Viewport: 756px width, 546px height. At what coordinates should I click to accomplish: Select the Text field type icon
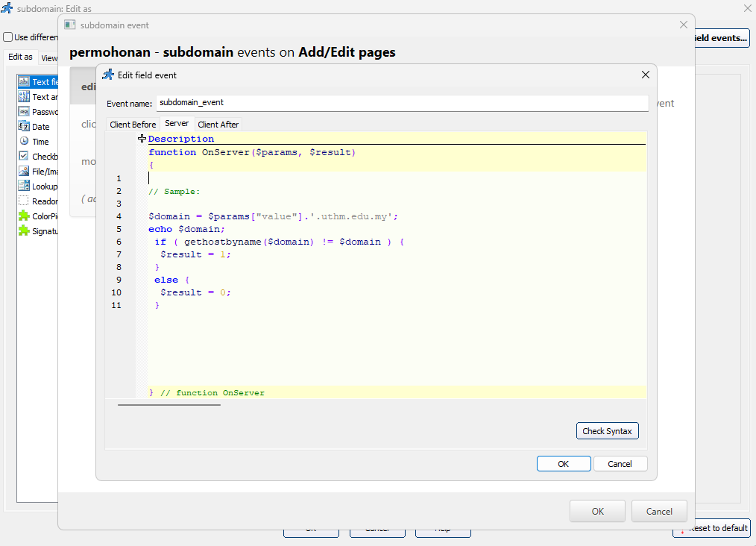[25, 81]
